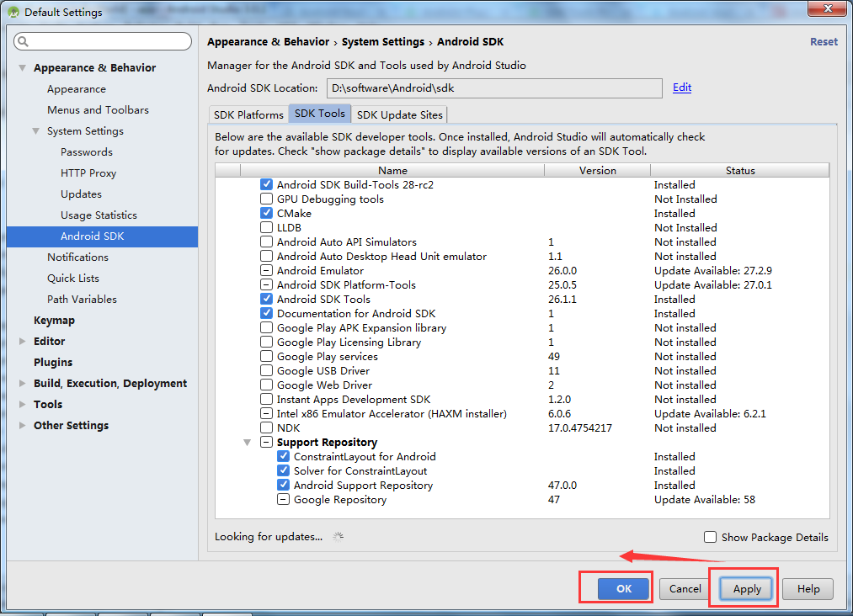Sort by the Version column header
The width and height of the screenshot is (853, 616).
(597, 170)
